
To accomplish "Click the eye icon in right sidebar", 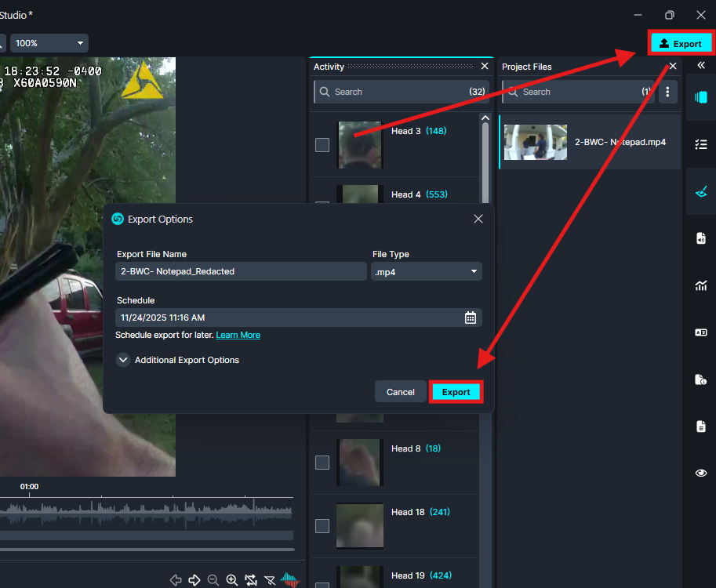I will point(701,473).
